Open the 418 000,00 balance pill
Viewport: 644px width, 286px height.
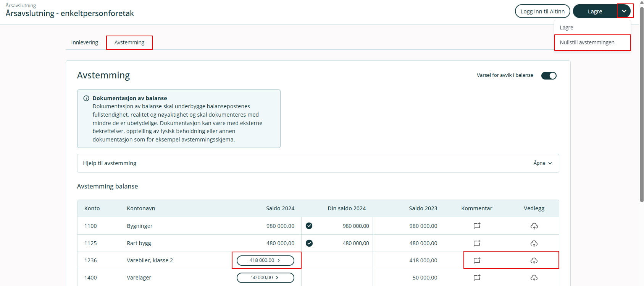pos(265,260)
